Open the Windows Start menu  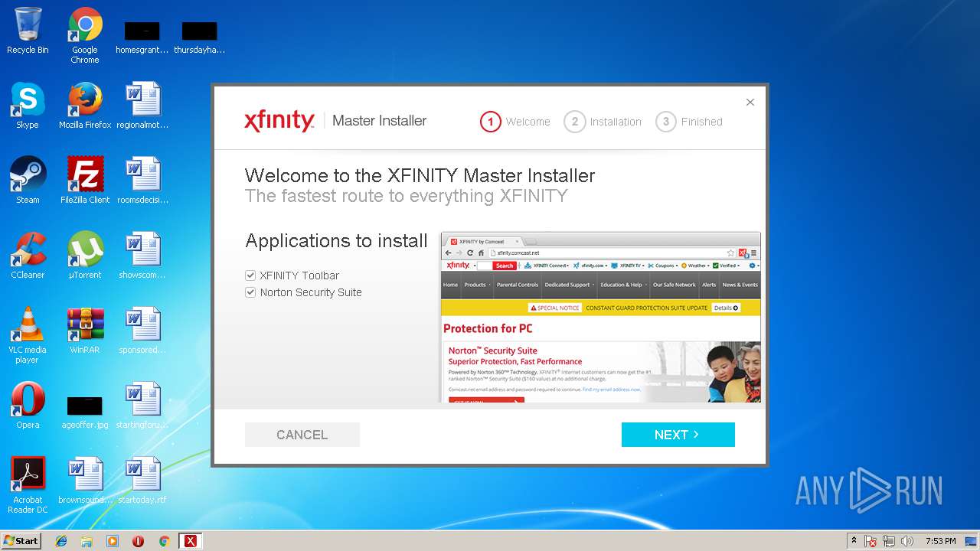coord(21,541)
